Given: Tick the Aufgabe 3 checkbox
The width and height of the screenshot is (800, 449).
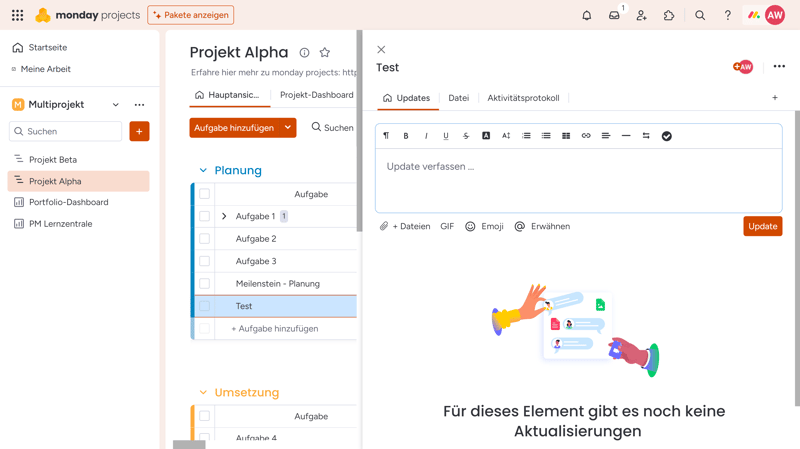Looking at the screenshot, I should 204,261.
